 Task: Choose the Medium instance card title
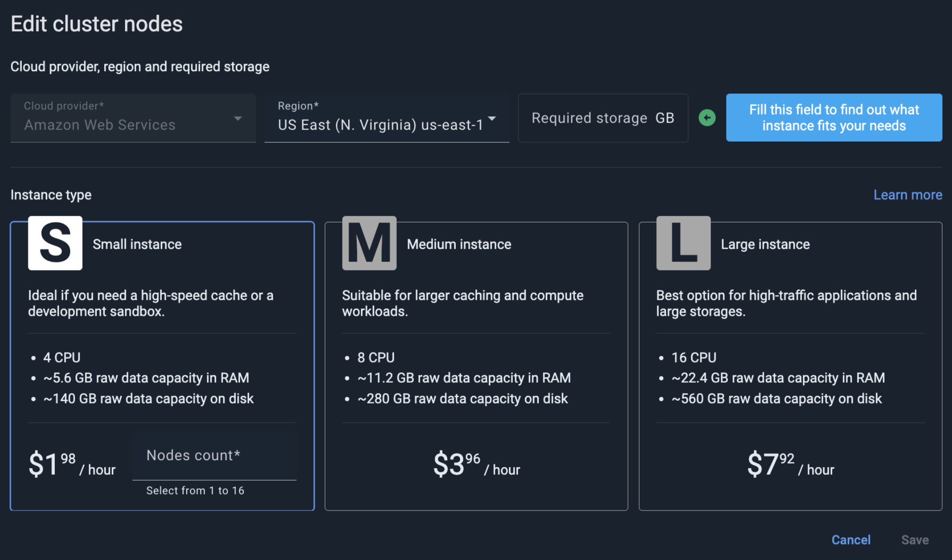coord(459,244)
